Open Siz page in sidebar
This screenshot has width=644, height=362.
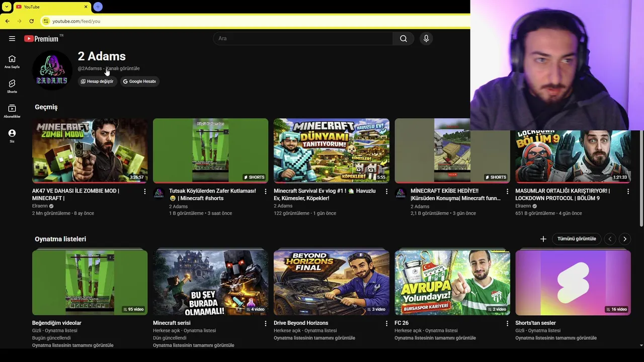click(12, 136)
